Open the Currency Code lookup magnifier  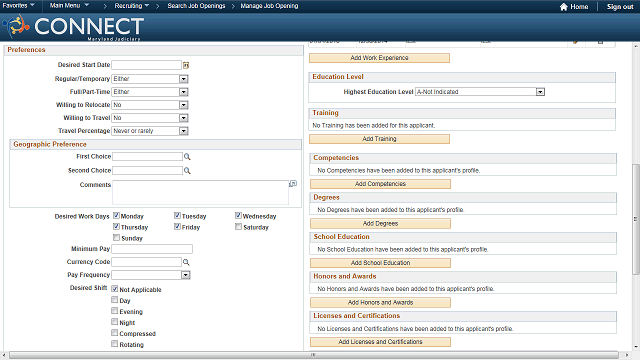(x=186, y=262)
